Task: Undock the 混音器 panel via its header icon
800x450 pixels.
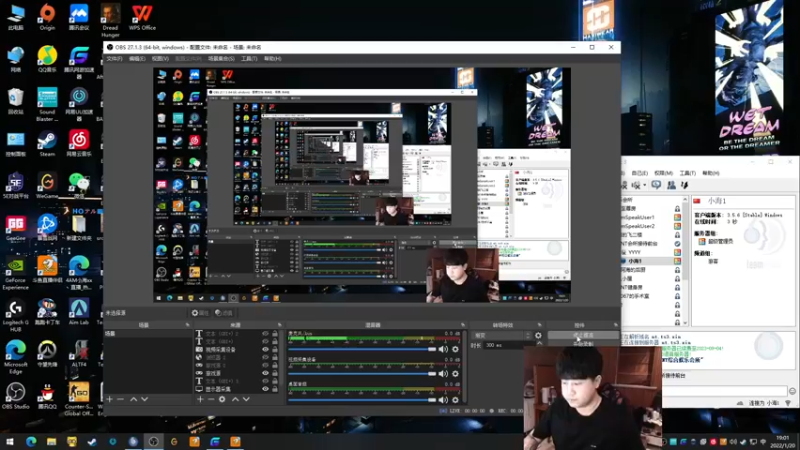Action: (463, 325)
